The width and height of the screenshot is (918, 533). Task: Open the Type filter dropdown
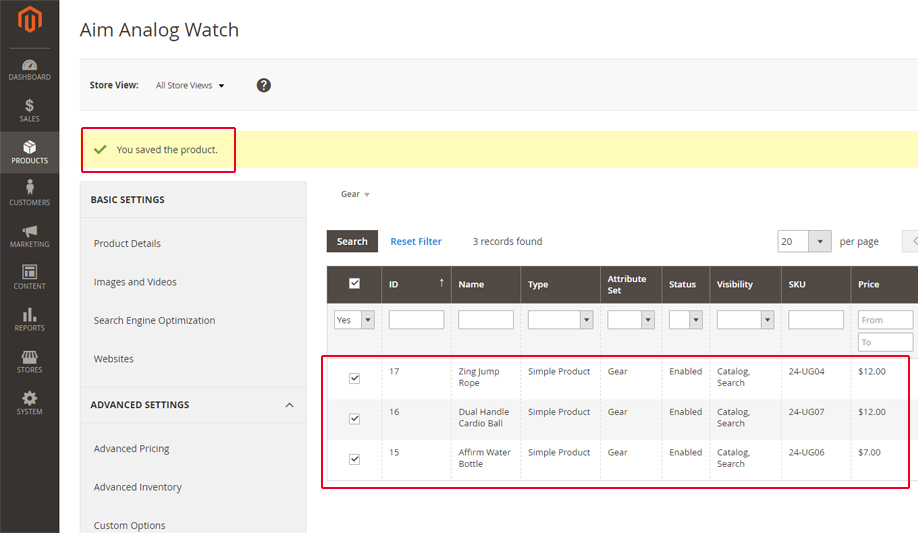(x=560, y=320)
